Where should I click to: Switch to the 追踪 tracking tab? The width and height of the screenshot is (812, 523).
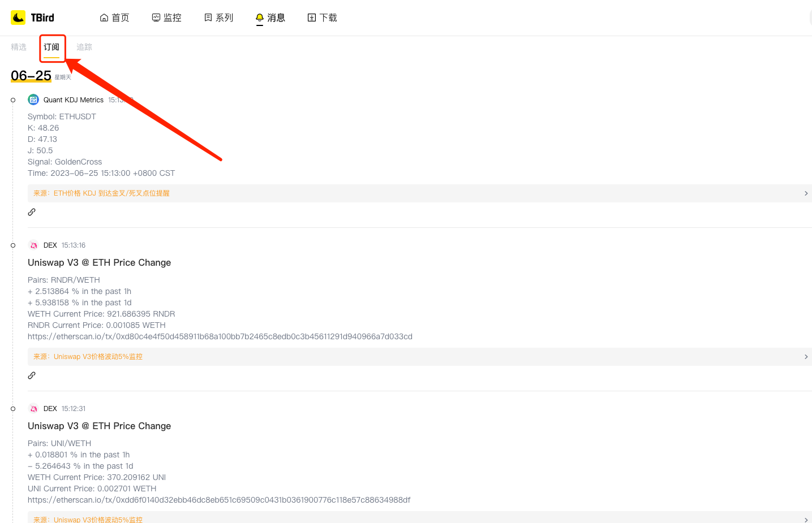tap(84, 47)
